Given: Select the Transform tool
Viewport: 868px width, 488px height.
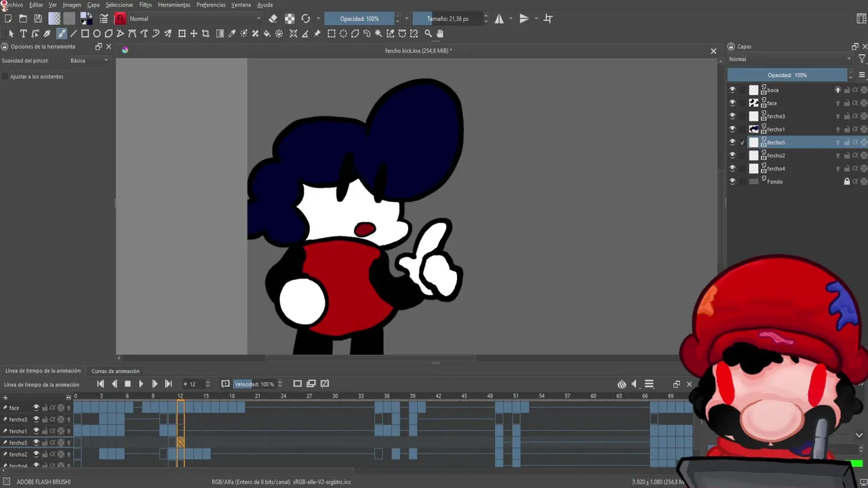Looking at the screenshot, I should coord(182,33).
